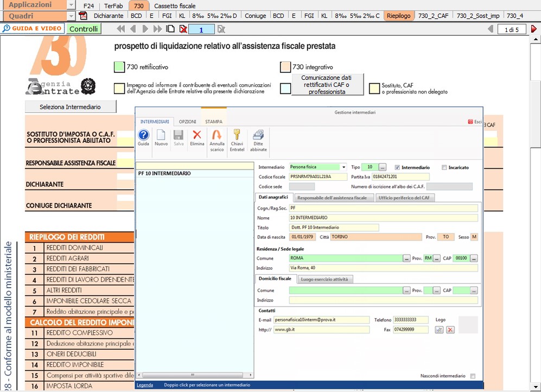This screenshot has width=541, height=392.
Task: Toggle the Intermediario checkbox
Action: (397, 167)
